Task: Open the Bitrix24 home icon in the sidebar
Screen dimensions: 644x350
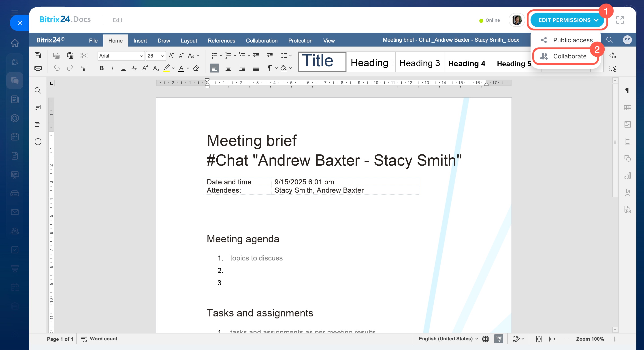Action: coord(15,43)
